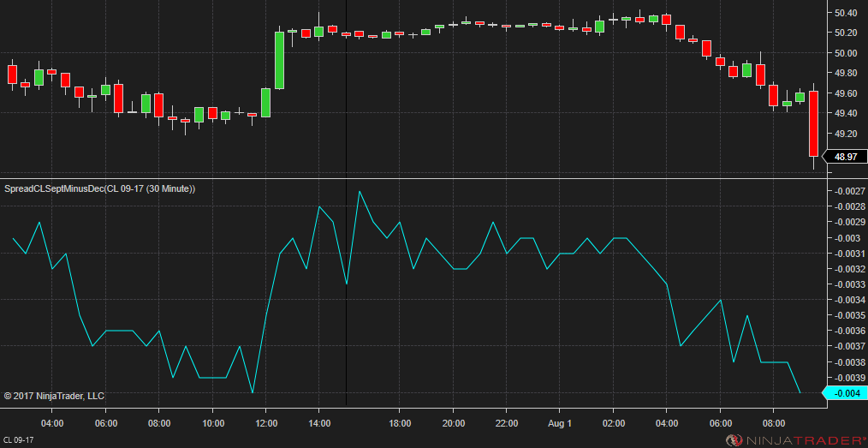Click the cyan spread line peak after 14:00

(360, 191)
